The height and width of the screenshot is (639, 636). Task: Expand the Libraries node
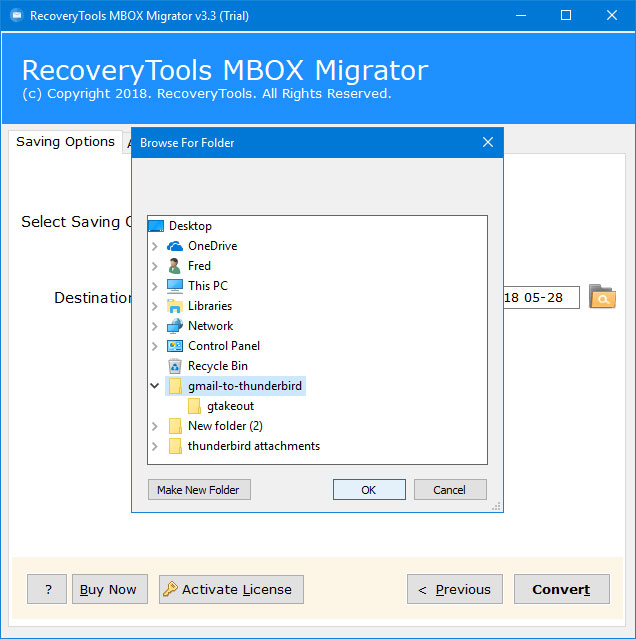coord(155,306)
